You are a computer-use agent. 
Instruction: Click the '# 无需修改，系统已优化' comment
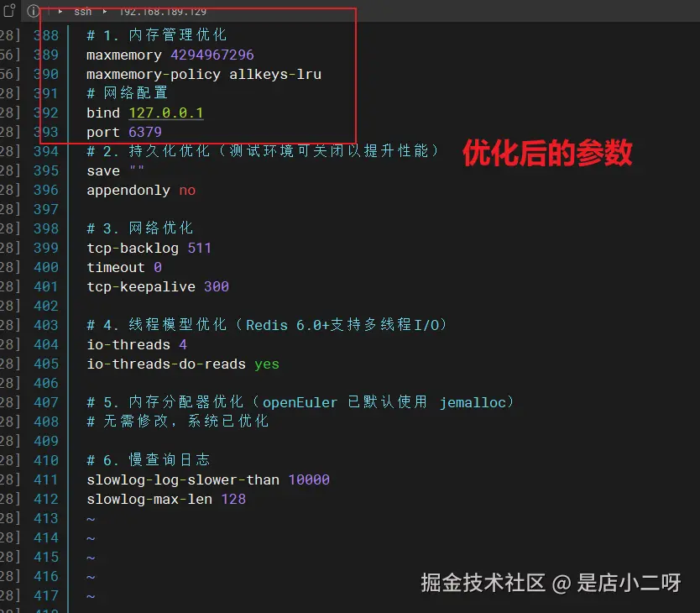[x=178, y=422]
